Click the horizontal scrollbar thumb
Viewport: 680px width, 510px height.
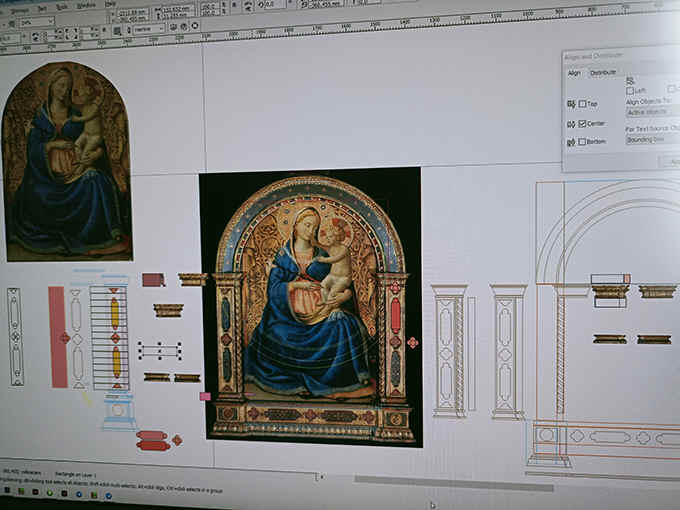pyautogui.click(x=454, y=483)
